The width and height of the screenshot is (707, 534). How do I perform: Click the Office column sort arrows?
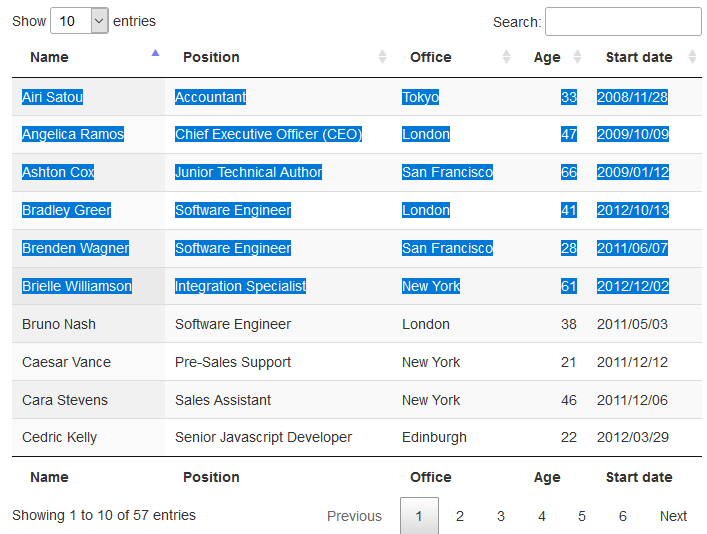506,57
